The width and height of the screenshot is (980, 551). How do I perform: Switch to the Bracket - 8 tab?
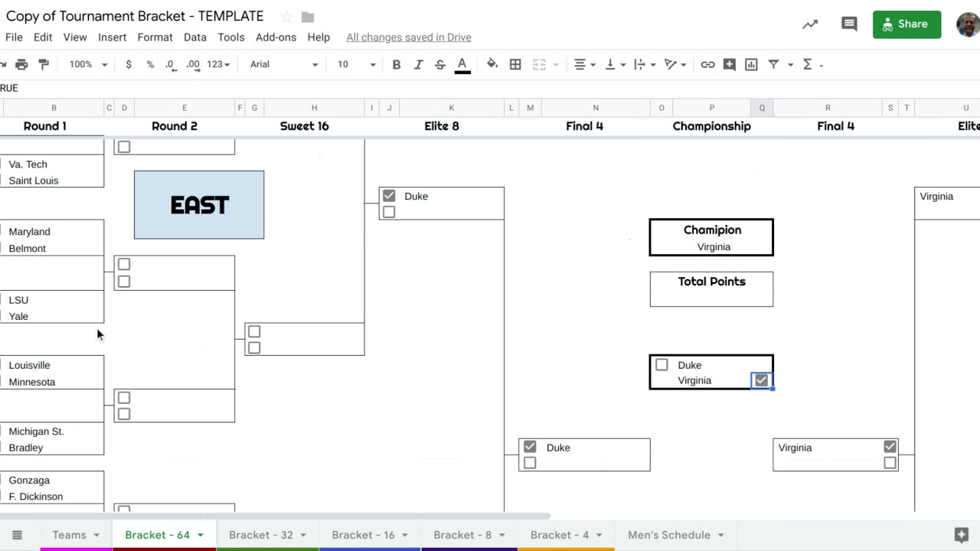462,535
